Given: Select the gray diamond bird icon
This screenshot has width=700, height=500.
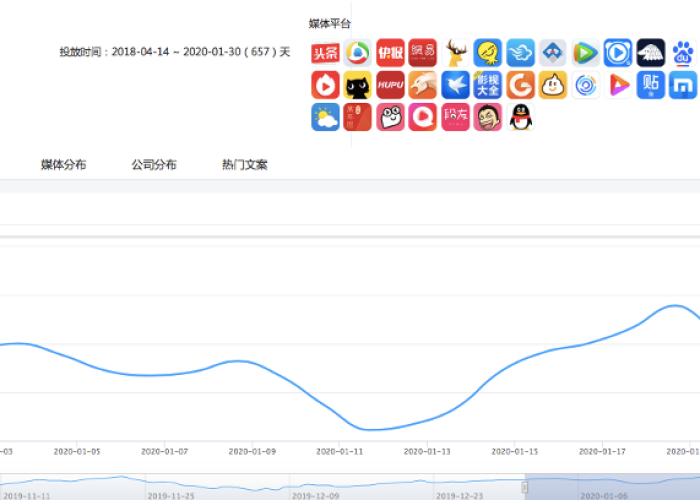Looking at the screenshot, I should click(x=553, y=53).
